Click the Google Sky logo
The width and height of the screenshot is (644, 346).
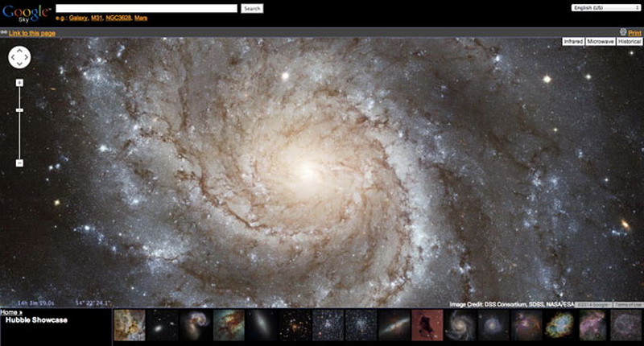click(27, 13)
